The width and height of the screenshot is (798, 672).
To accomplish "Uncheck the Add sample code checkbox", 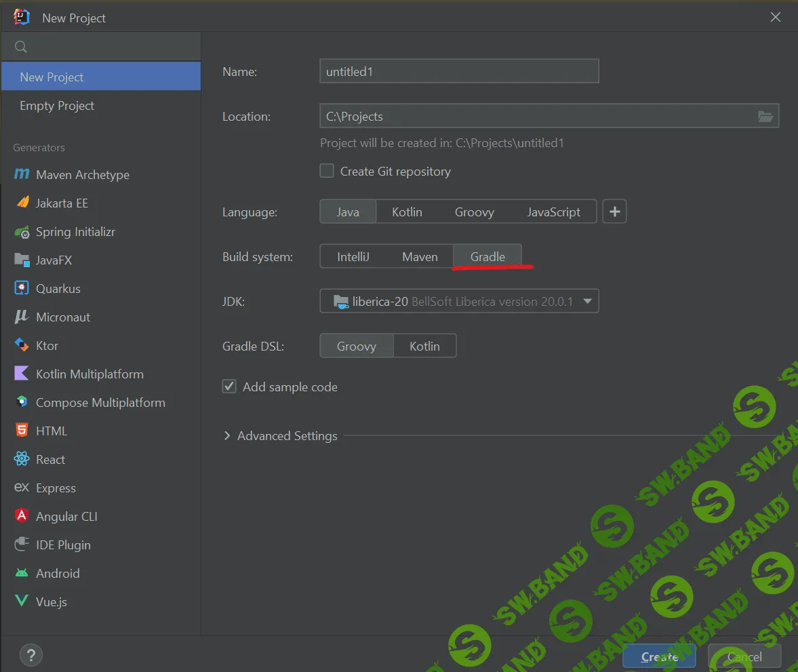I will point(230,387).
